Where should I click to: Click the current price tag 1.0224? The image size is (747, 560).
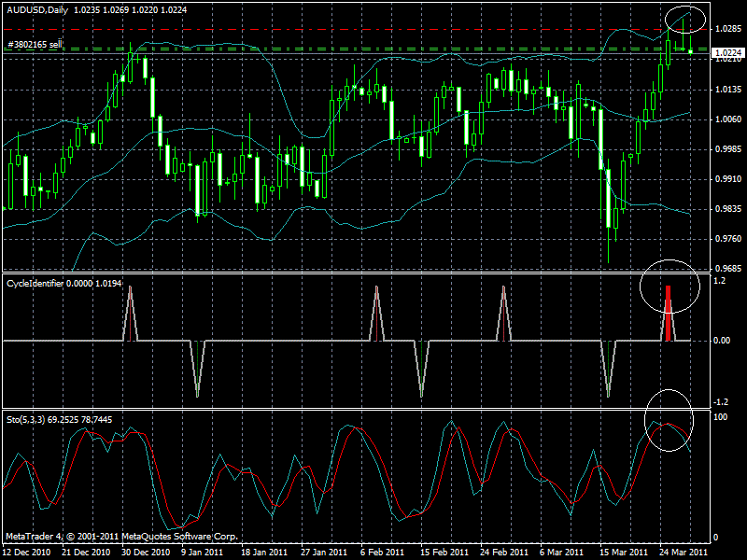(x=728, y=53)
